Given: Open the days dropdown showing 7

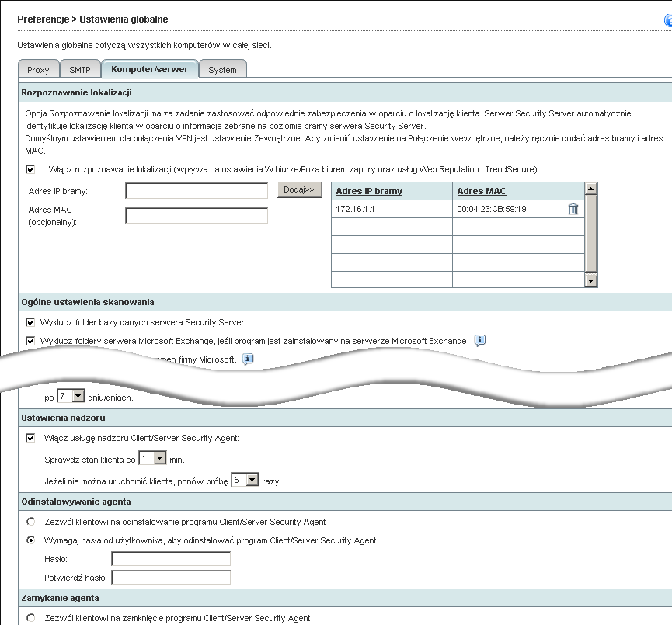Looking at the screenshot, I should point(71,396).
